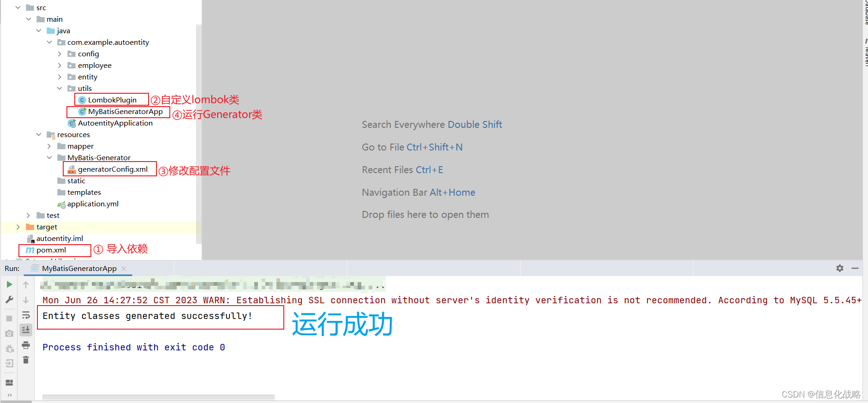The width and height of the screenshot is (868, 403).
Task: Open the Restore Layout icon in the run panel
Action: [x=9, y=383]
